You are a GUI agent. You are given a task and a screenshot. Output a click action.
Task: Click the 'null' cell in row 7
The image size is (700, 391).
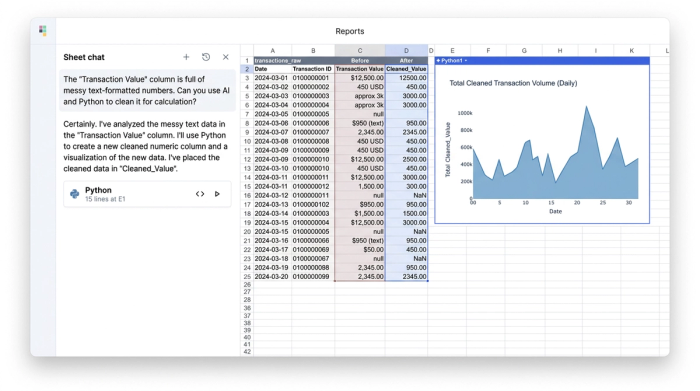point(360,114)
